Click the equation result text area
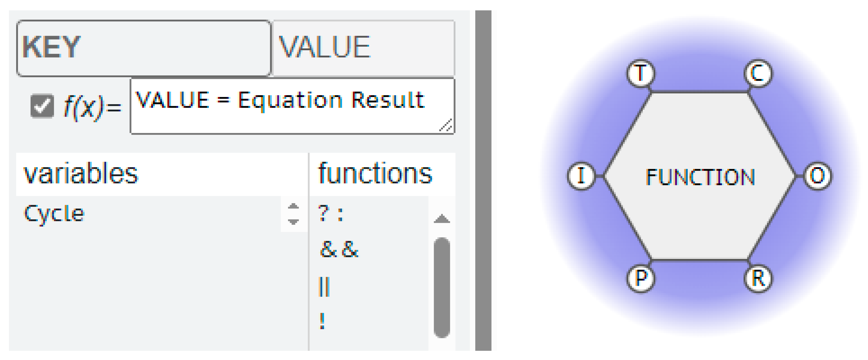The image size is (868, 360). click(292, 106)
